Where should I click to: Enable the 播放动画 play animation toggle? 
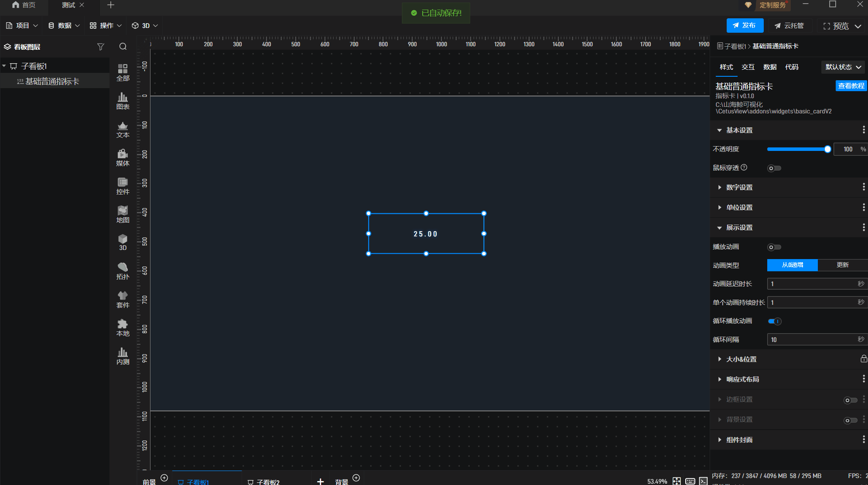click(774, 247)
